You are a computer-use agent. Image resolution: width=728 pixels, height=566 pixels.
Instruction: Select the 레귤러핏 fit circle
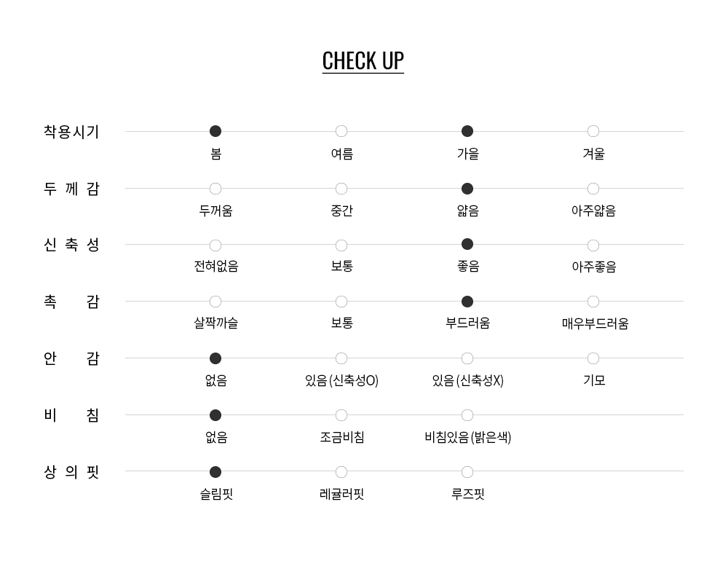341,472
